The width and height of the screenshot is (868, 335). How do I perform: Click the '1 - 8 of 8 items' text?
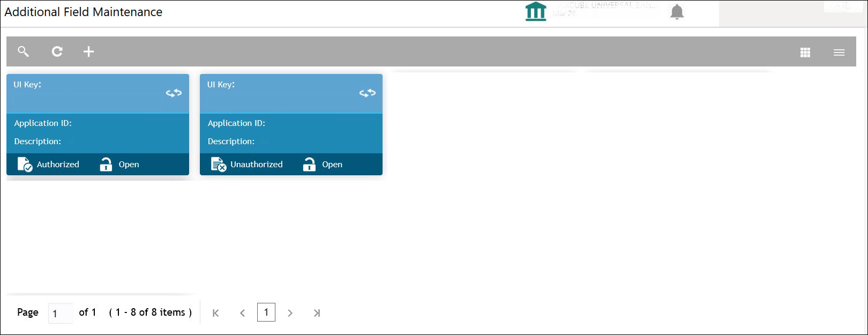[150, 312]
